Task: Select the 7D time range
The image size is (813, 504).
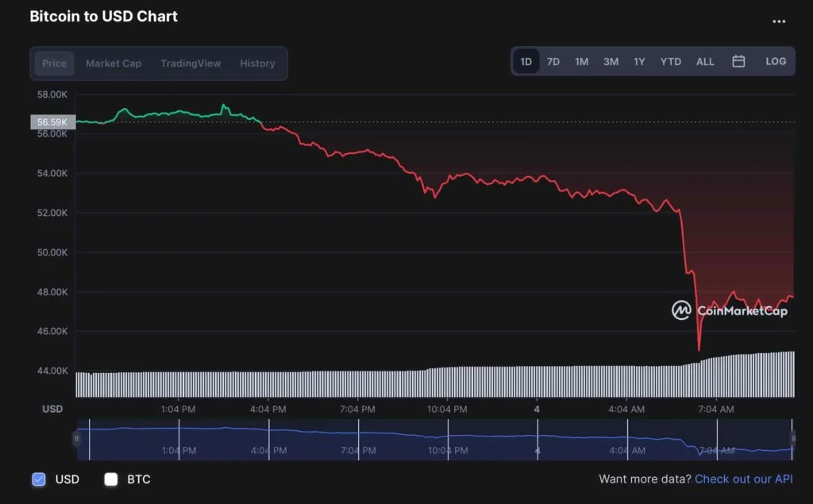Action: coord(553,62)
